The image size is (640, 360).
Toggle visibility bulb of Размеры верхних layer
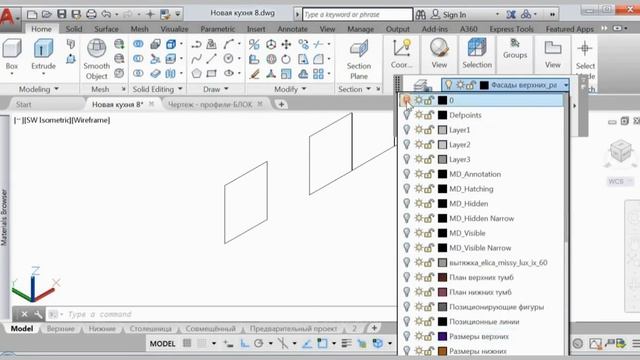407,336
